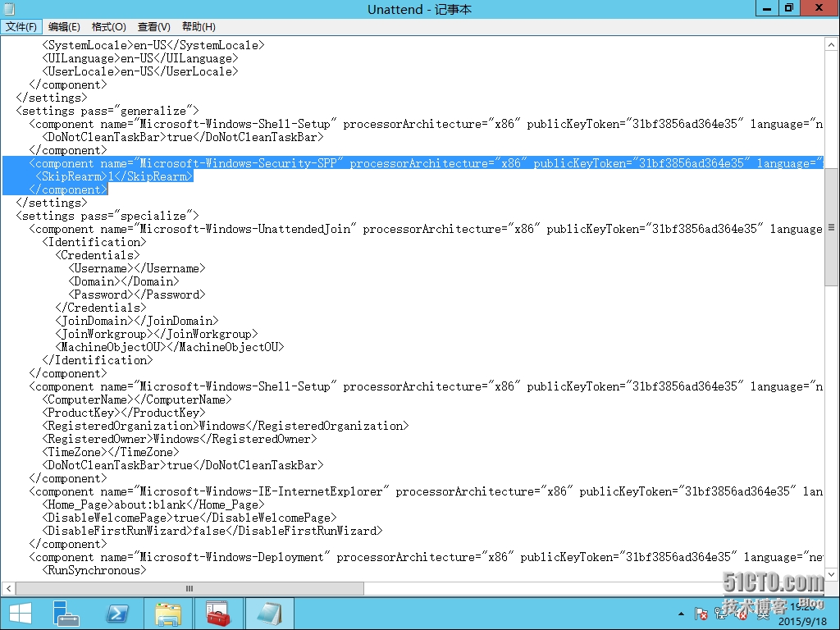This screenshot has height=630, width=840.
Task: Place cursor in the Domain element line
Action: [x=124, y=281]
